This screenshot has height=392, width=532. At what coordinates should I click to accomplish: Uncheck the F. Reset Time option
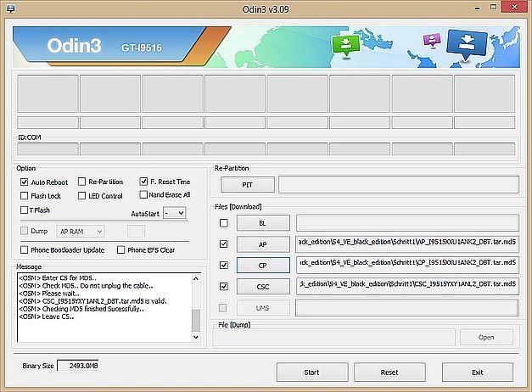tap(143, 182)
